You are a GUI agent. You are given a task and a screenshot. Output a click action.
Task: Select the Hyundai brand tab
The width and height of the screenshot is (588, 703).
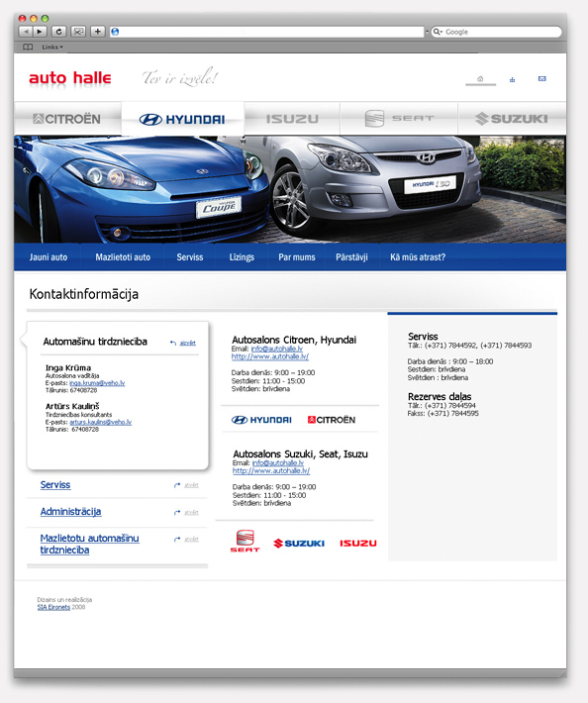click(x=182, y=119)
